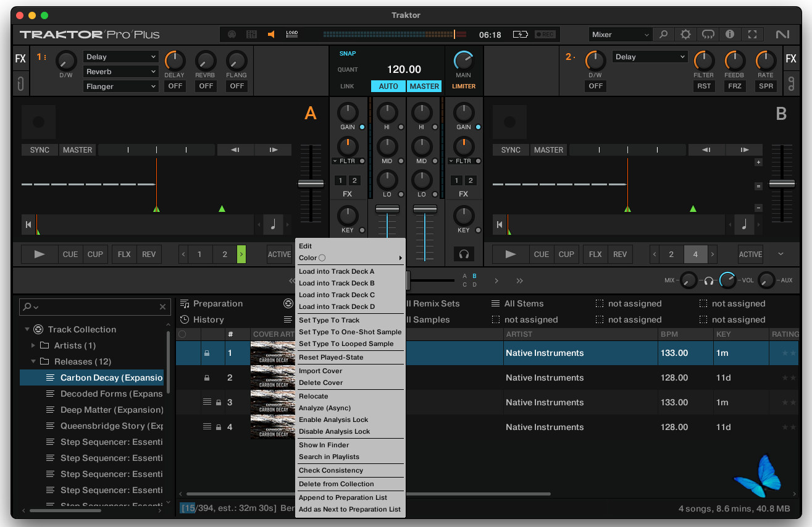Image resolution: width=812 pixels, height=527 pixels.
Task: Click the Deck B tempo fader
Action: (782, 183)
